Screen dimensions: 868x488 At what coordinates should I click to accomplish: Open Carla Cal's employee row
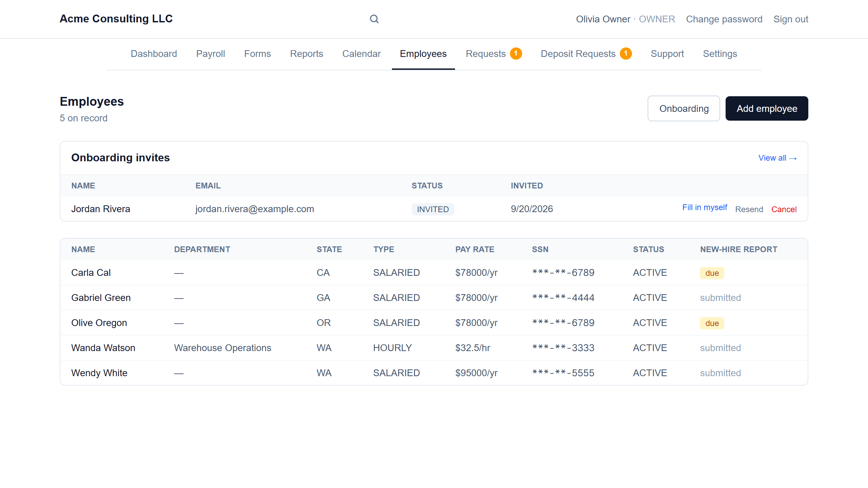point(434,273)
